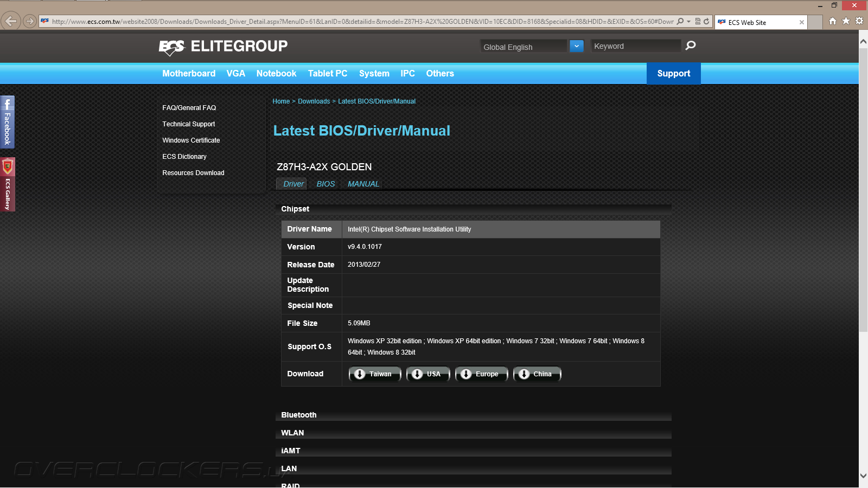Click the page scrollbar down arrow
Screen dimensions: 868x488
[x=863, y=476]
